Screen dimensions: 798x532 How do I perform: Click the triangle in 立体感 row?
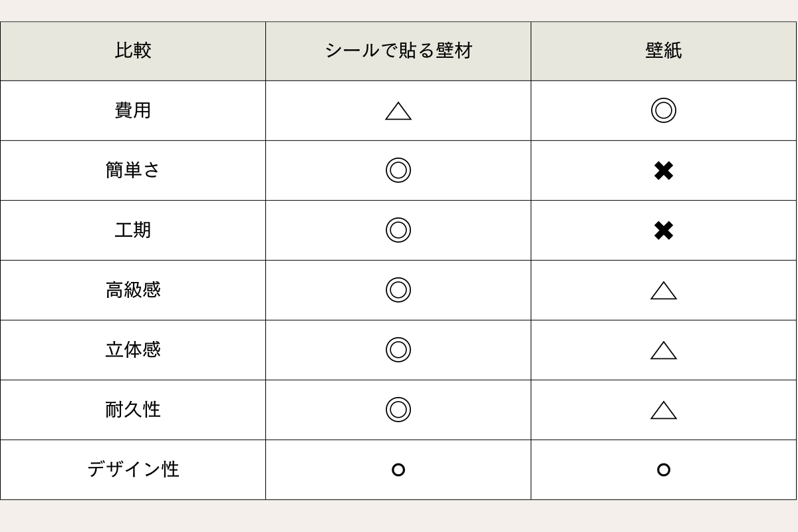click(664, 350)
